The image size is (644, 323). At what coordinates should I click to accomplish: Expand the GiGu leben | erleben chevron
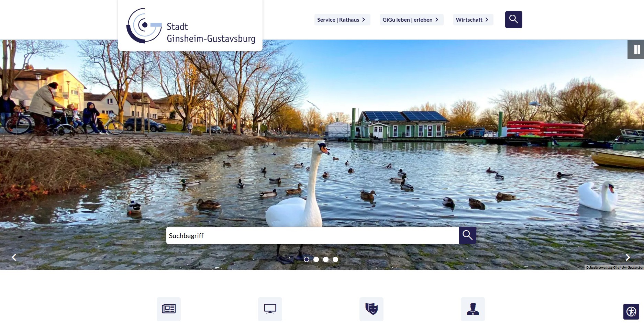tap(437, 20)
